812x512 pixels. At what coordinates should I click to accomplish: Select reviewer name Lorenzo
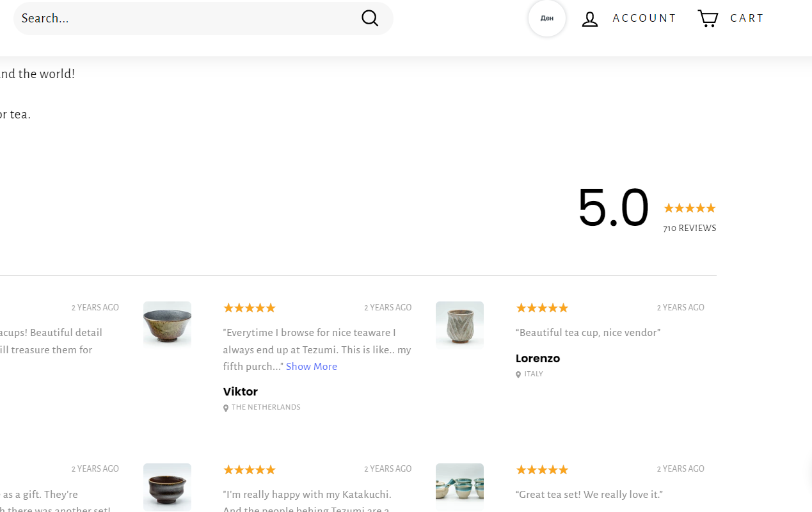click(537, 358)
